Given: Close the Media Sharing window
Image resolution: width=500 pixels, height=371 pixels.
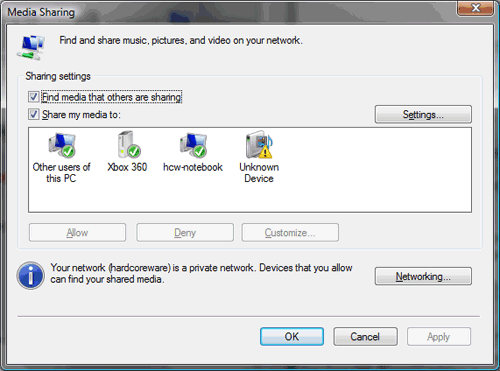Looking at the screenshot, I should (x=476, y=8).
